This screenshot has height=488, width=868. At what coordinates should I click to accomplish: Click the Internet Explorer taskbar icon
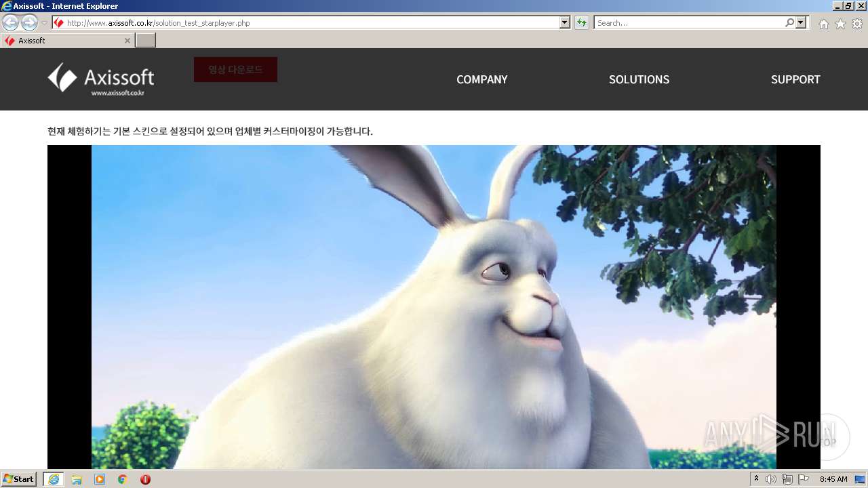pos(54,479)
